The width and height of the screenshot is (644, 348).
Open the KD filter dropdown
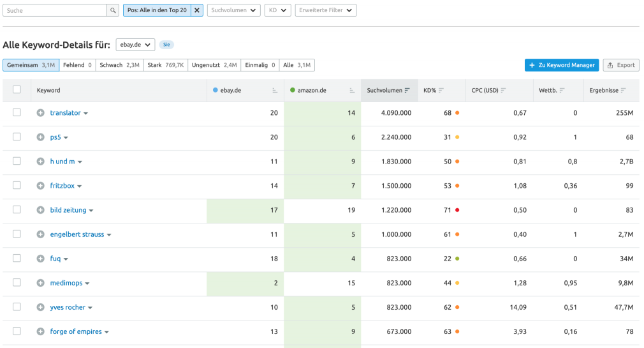tap(277, 10)
